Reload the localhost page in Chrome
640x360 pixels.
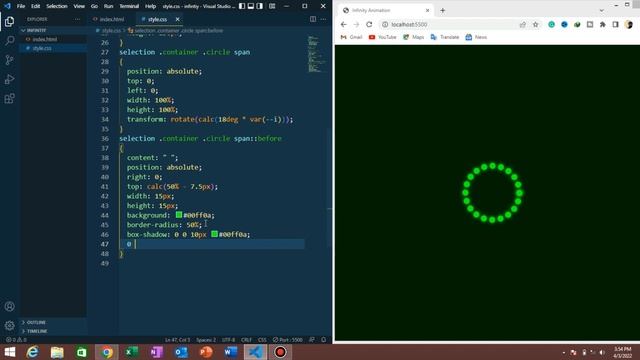369,24
